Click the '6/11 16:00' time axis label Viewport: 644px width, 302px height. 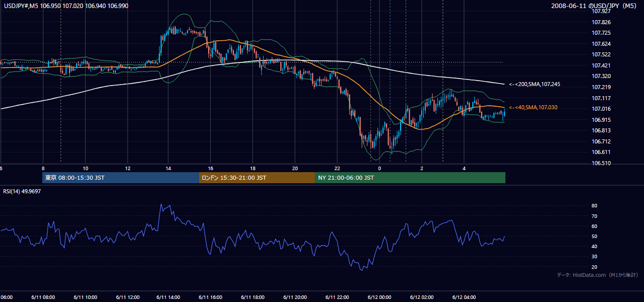[x=211, y=297]
